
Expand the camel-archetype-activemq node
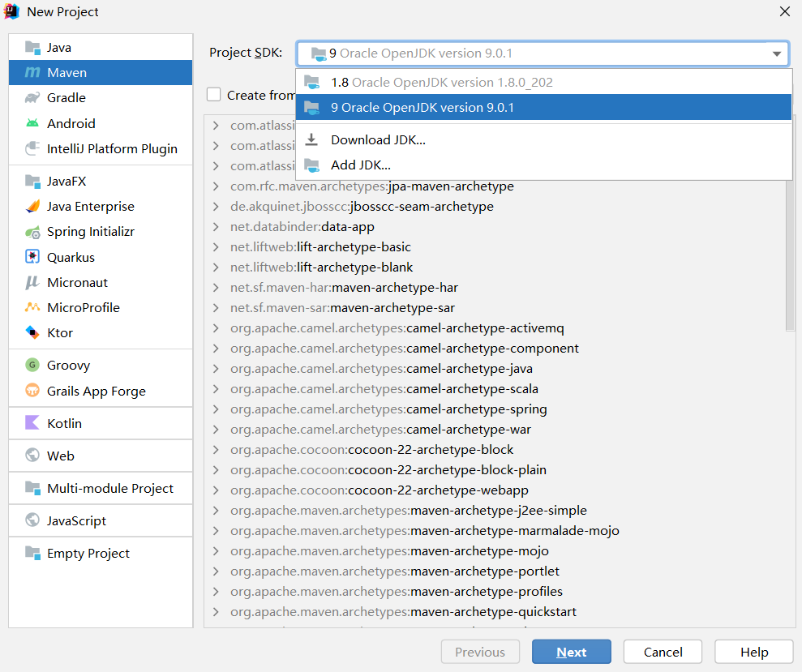point(216,327)
